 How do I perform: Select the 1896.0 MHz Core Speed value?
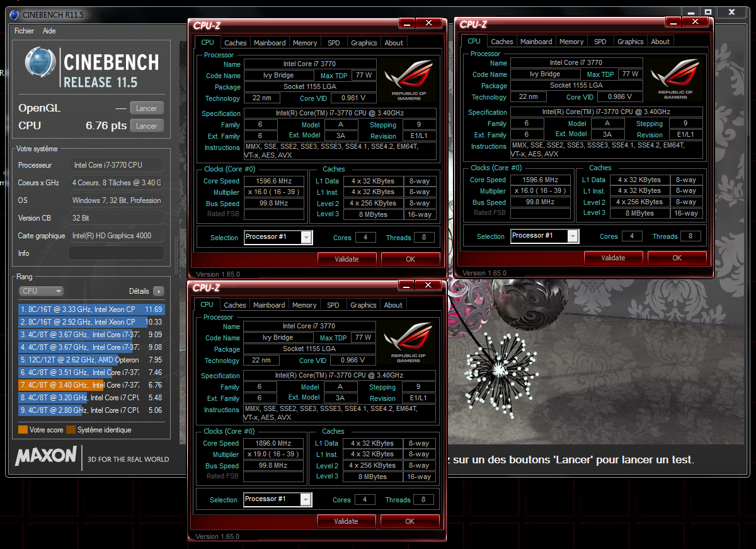click(273, 444)
